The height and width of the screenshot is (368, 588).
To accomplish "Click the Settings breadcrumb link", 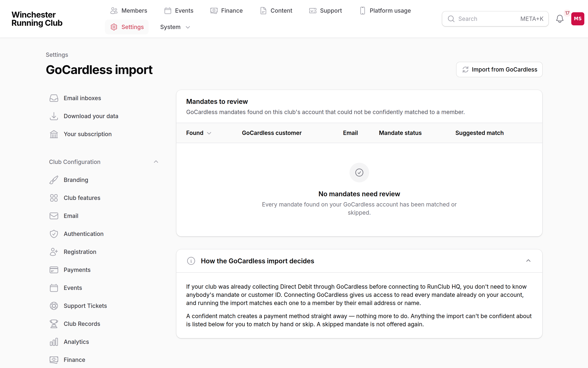I will coord(57,55).
